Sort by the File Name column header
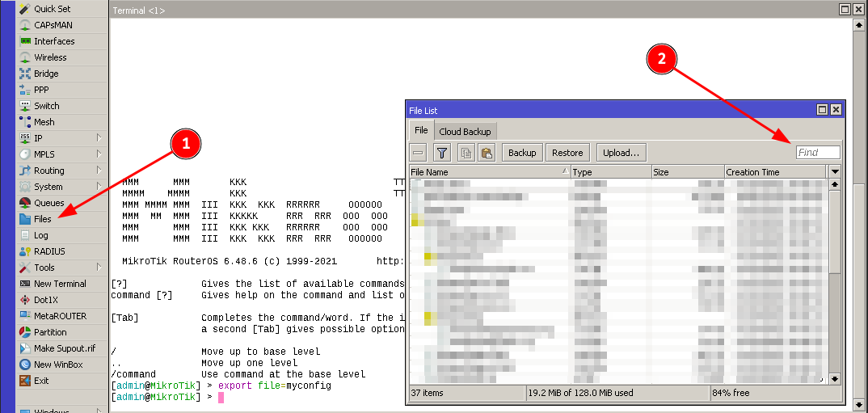Screen dimensions: 868x413 click(x=490, y=171)
